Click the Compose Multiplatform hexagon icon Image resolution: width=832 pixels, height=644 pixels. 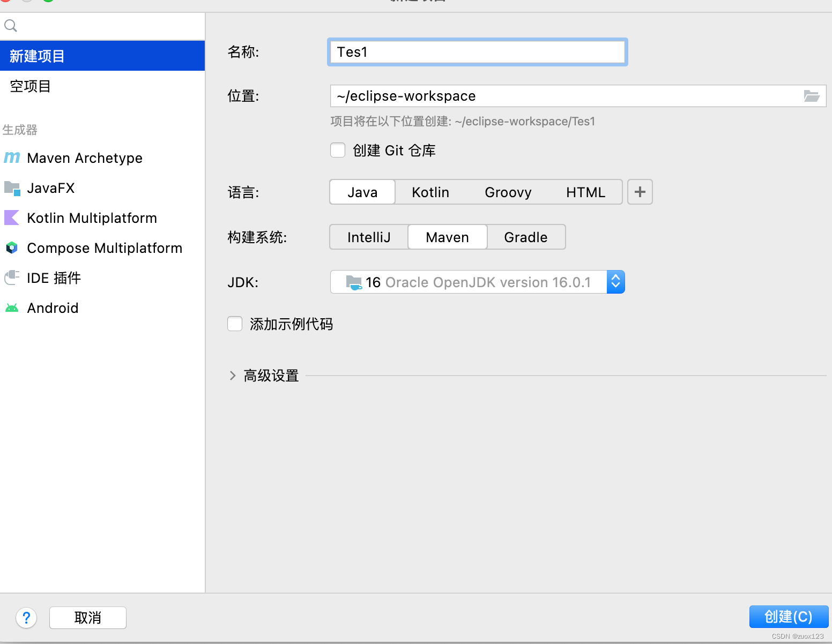coord(12,248)
